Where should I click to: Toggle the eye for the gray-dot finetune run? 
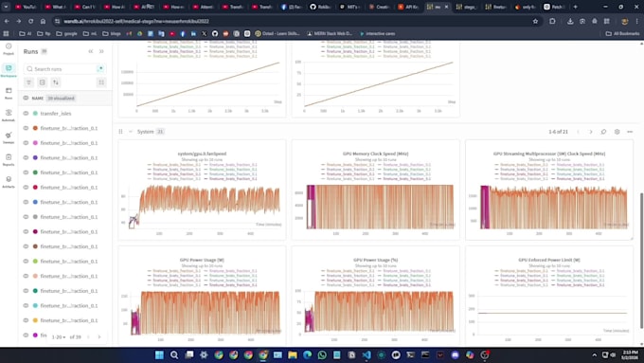pos(26,217)
